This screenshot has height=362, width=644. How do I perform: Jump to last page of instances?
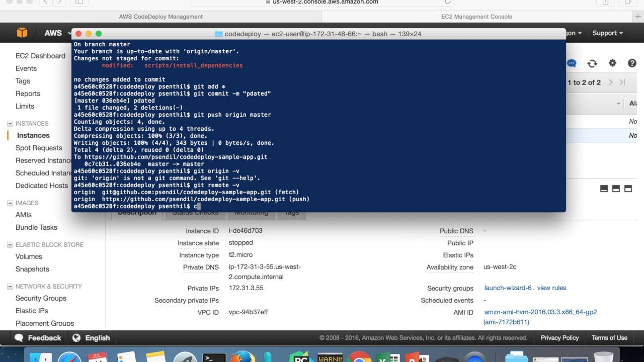coord(622,82)
